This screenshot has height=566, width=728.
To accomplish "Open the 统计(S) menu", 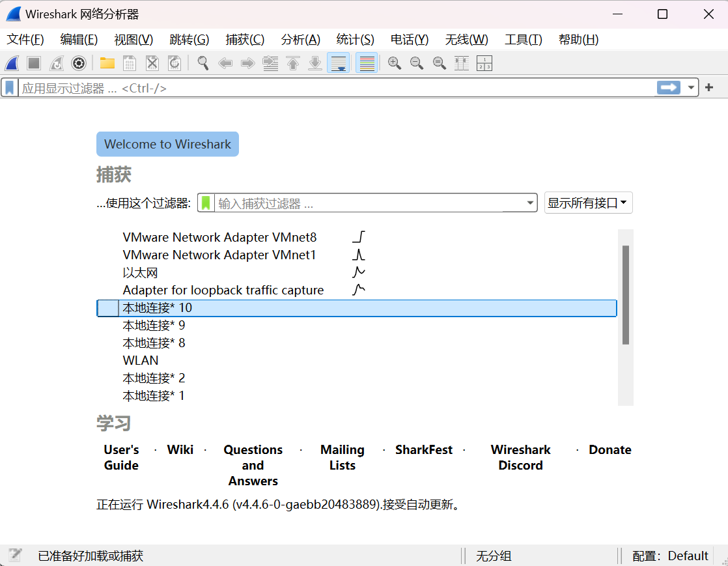I will click(355, 40).
